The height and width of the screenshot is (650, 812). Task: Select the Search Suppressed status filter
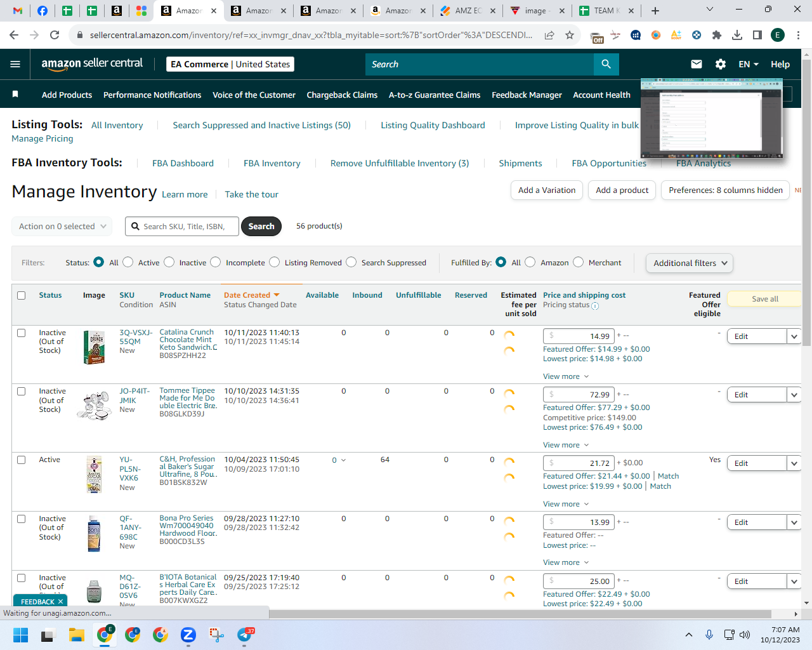click(351, 262)
